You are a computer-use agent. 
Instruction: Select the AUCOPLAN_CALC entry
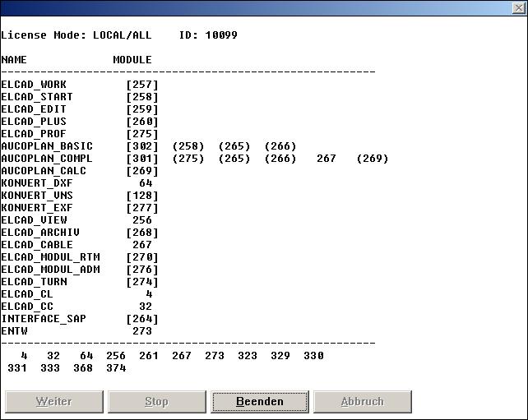click(44, 171)
